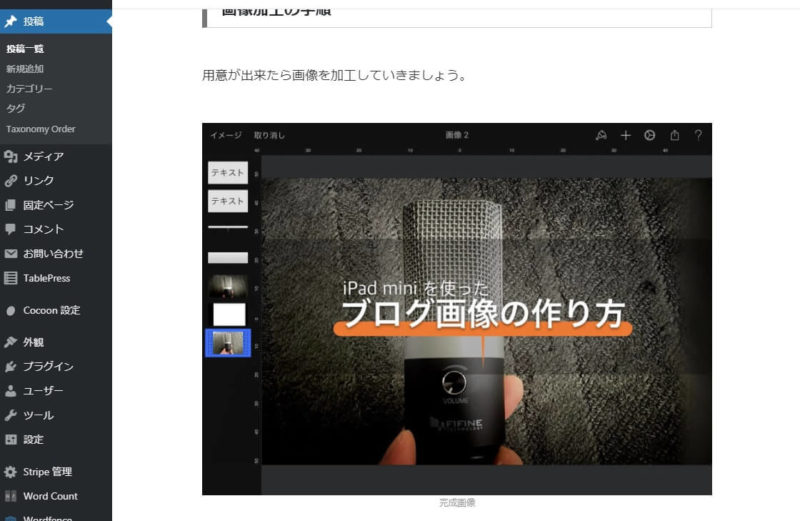This screenshot has width=800, height=521.
Task: Go to Word Count menu label
Action: click(x=51, y=496)
